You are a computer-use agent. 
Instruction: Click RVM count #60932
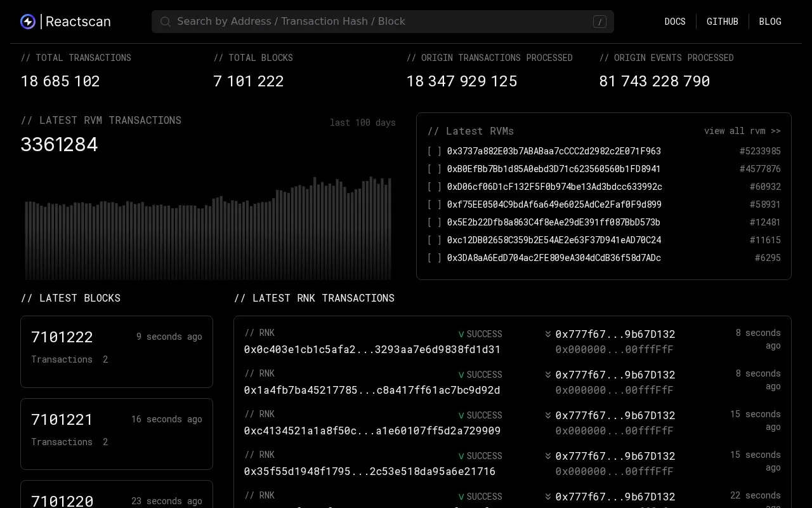pyautogui.click(x=765, y=187)
